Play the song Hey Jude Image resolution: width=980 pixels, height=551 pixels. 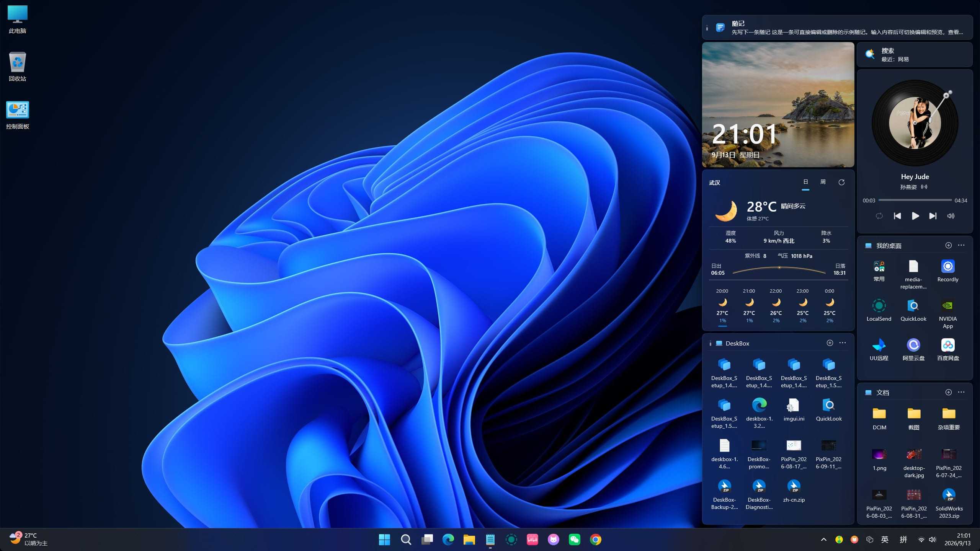point(915,216)
